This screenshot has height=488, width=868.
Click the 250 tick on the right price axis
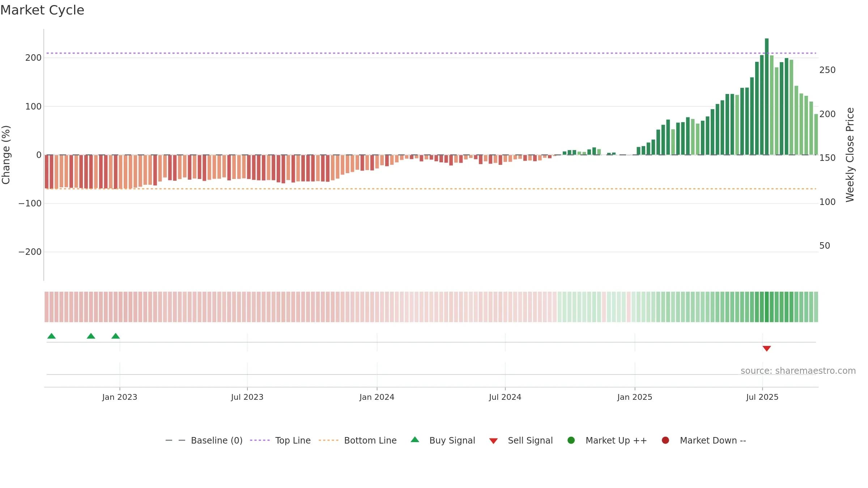pos(827,70)
